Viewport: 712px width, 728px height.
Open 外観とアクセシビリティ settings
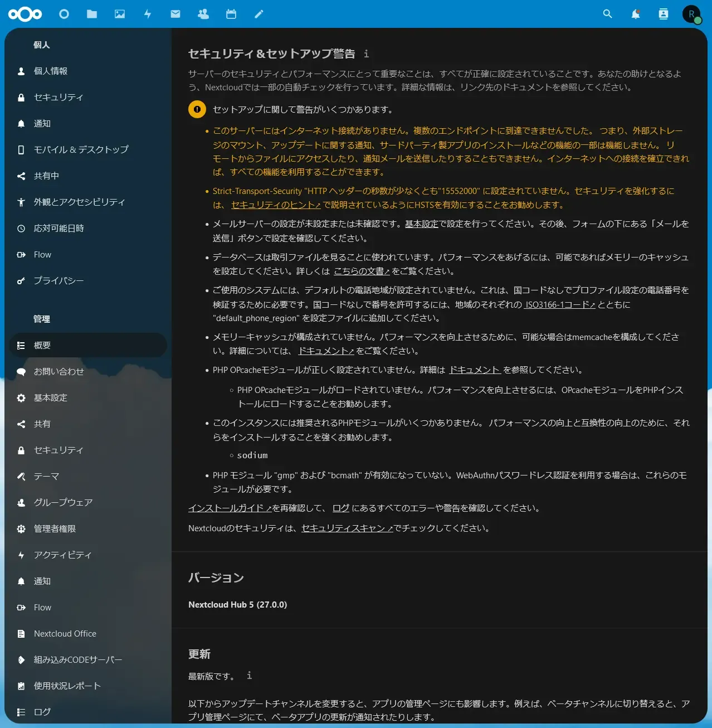tap(88, 202)
